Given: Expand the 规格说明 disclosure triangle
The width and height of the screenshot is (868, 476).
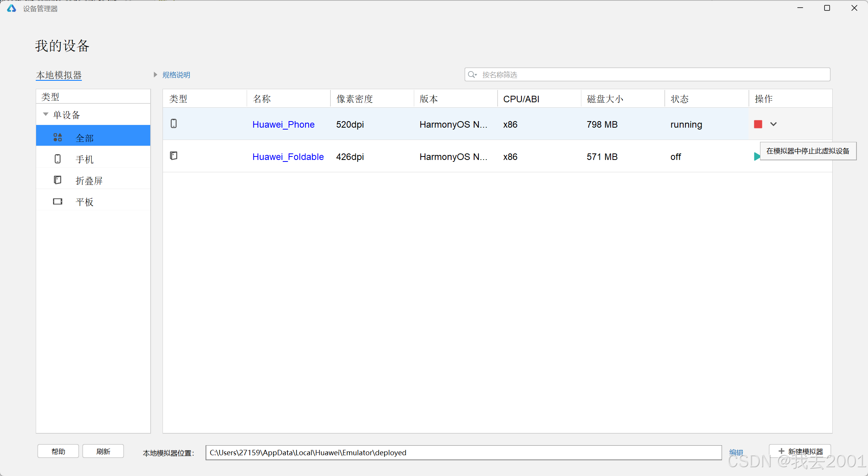Looking at the screenshot, I should [155, 75].
